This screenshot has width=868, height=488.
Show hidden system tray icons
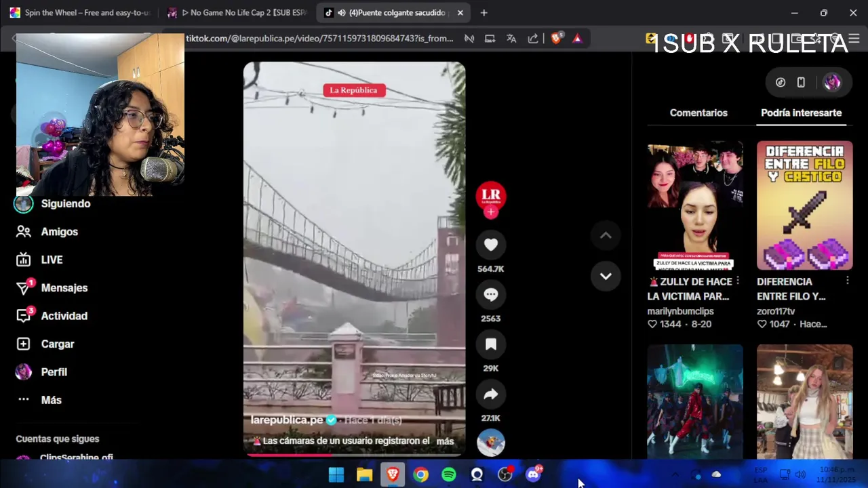[675, 474]
